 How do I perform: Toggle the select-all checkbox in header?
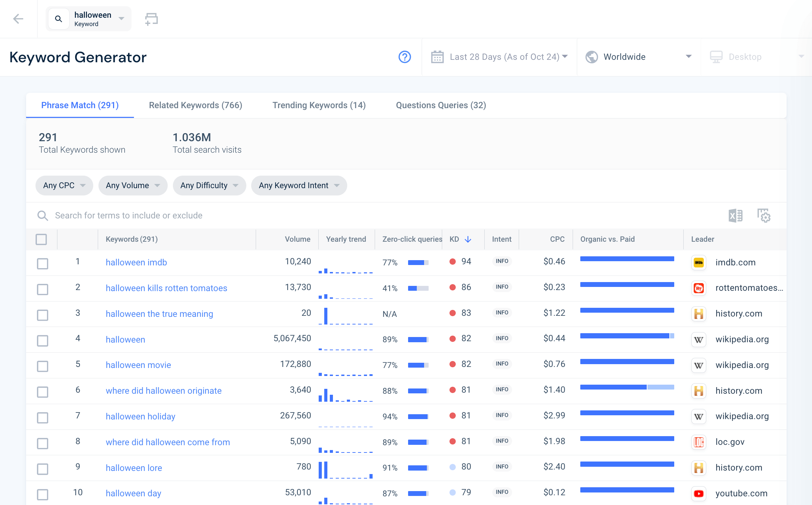point(41,239)
